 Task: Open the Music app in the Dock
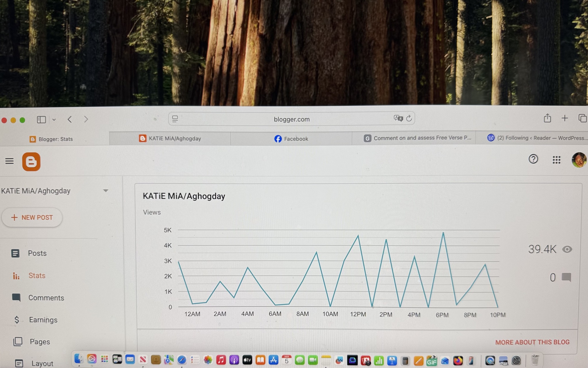click(x=221, y=360)
